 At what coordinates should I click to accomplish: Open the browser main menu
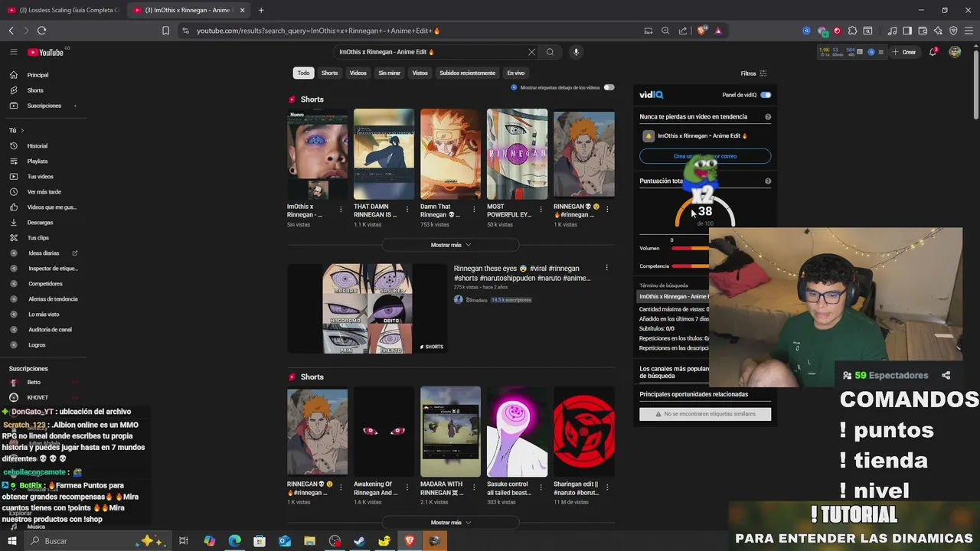(x=969, y=31)
